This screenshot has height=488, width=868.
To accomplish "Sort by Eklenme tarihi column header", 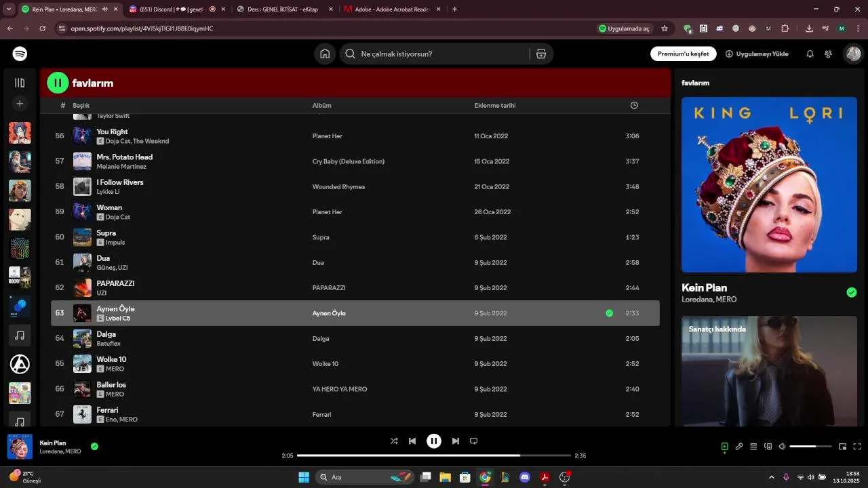I will coord(495,105).
